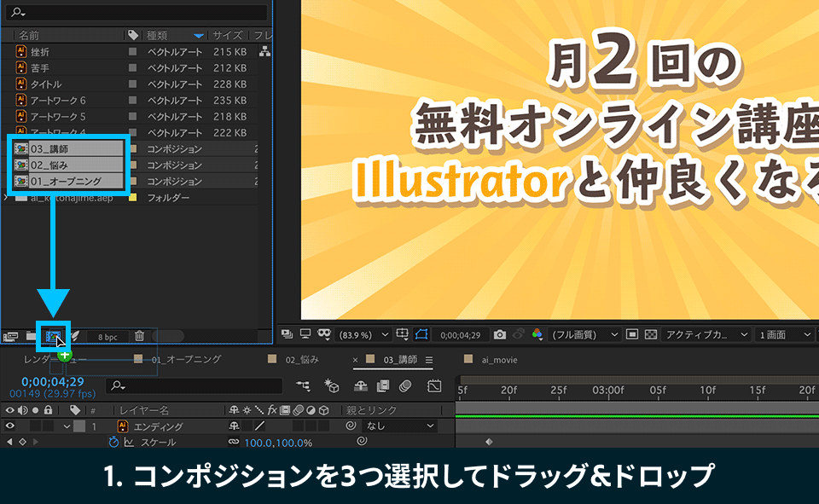
Task: Collapse the エンディング layer properties
Action: 67,426
